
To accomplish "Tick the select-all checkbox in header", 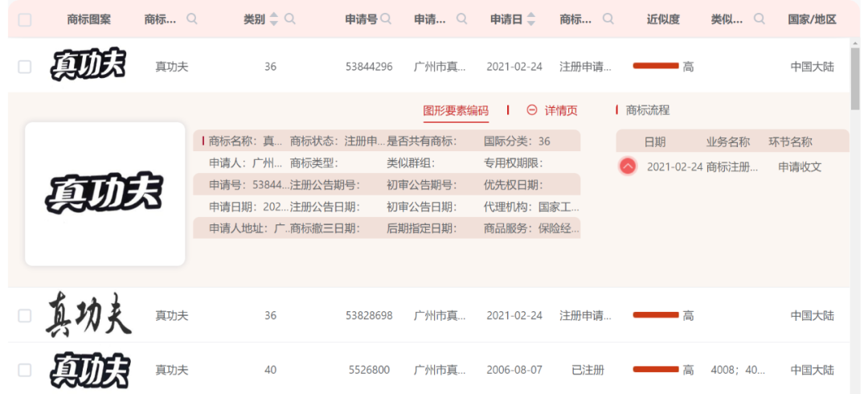I will pyautogui.click(x=25, y=20).
